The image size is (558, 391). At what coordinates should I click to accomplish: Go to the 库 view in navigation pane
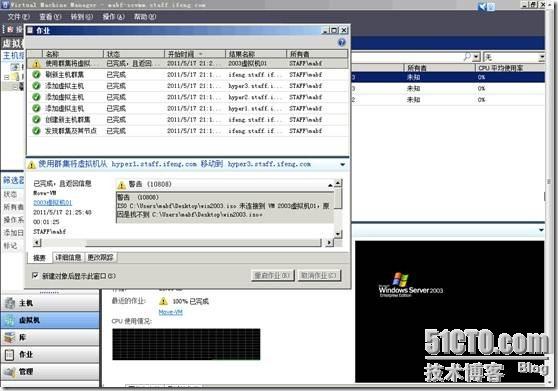point(50,337)
